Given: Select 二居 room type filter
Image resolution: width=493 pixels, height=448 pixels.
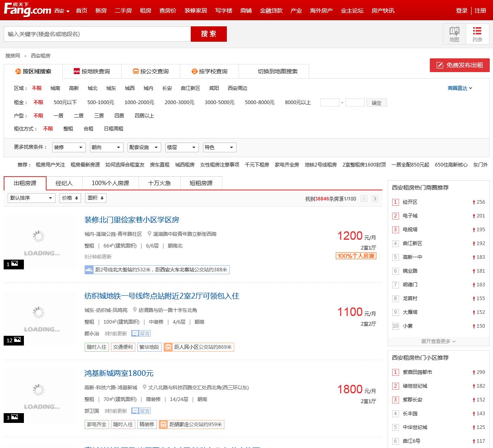Looking at the screenshot, I should click(x=79, y=116).
